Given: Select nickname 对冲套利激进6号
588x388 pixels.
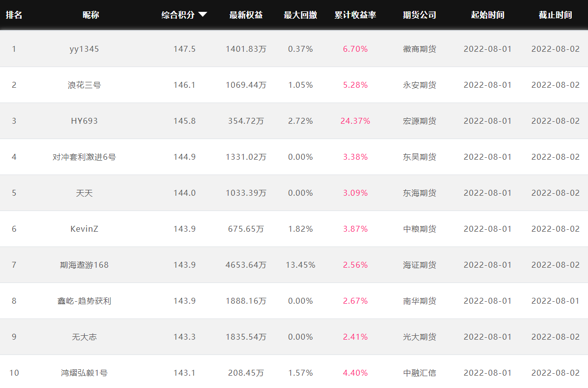Looking at the screenshot, I should point(84,157).
